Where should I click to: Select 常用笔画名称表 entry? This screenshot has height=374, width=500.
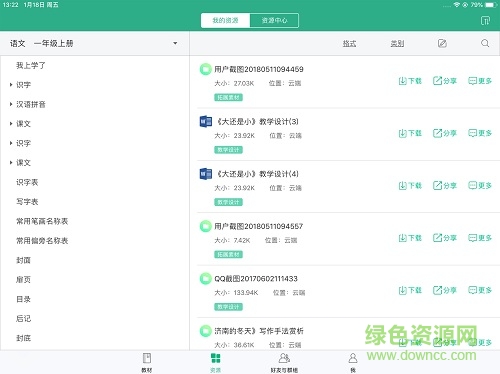[x=42, y=221]
